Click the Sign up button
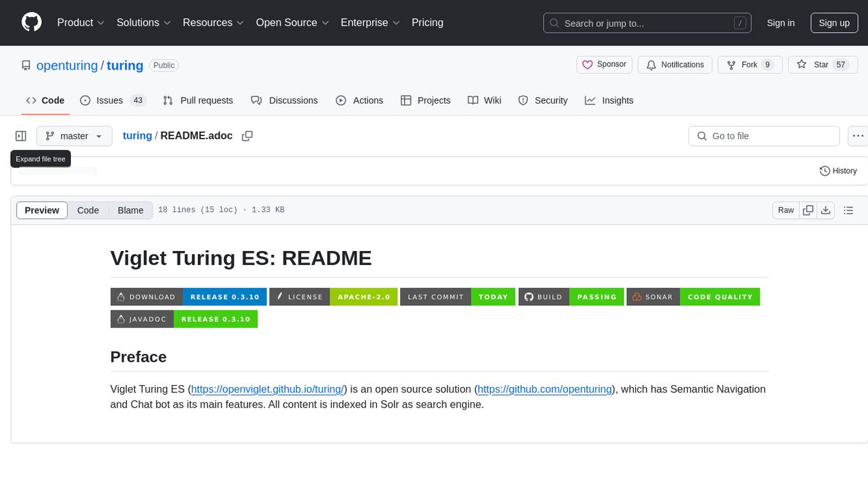This screenshot has height=488, width=868. [834, 23]
